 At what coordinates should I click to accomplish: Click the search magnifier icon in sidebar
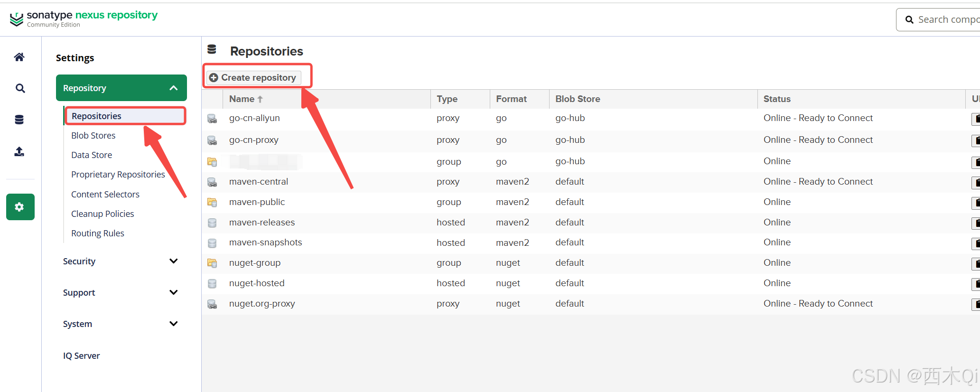coord(20,88)
